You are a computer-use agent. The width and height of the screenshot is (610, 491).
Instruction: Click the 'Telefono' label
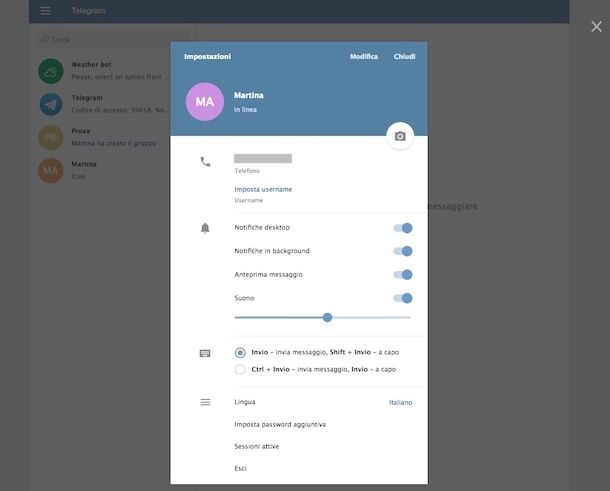247,171
